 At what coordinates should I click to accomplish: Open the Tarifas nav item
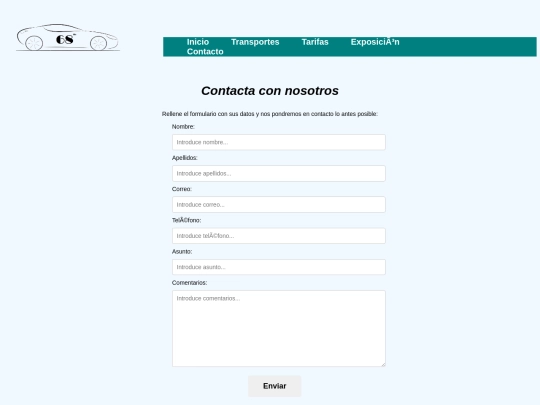315,42
